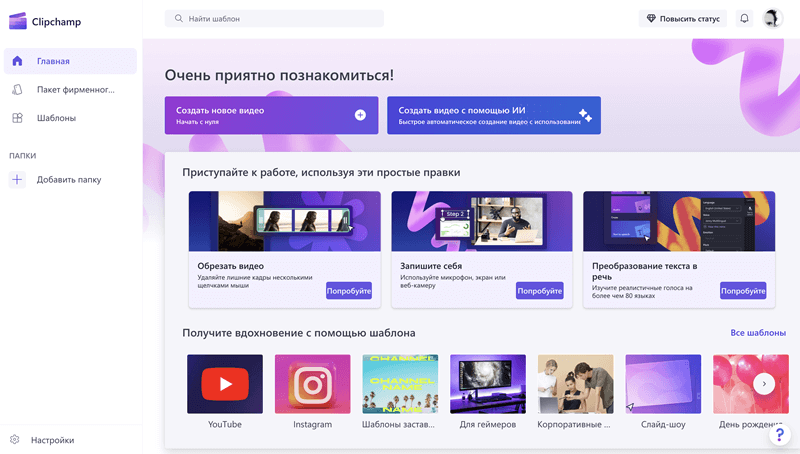Click the Запишите себя card image

pyautogui.click(x=482, y=221)
